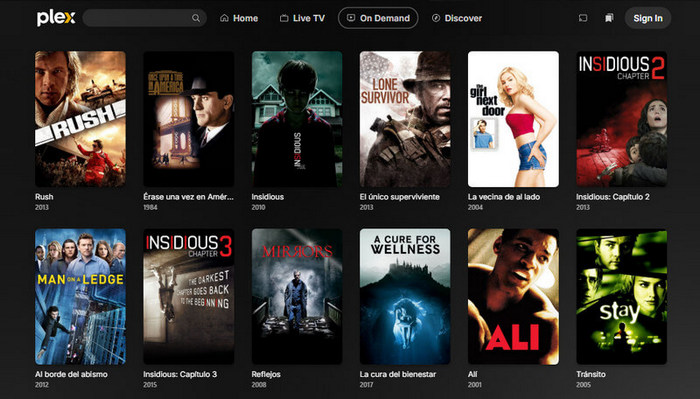Screen dimensions: 700x399
Task: Open the Rush movie poster
Action: tap(80, 119)
